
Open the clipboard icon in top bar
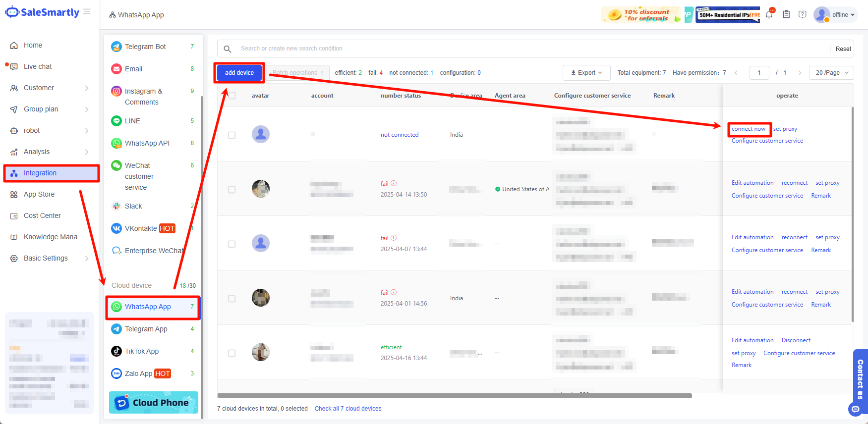(x=786, y=15)
